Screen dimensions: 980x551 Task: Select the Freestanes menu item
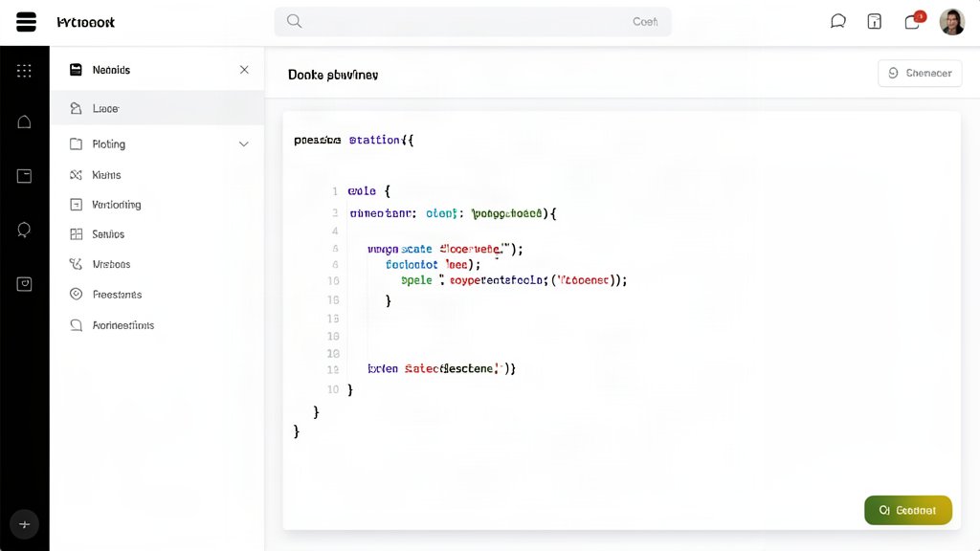coord(157,295)
